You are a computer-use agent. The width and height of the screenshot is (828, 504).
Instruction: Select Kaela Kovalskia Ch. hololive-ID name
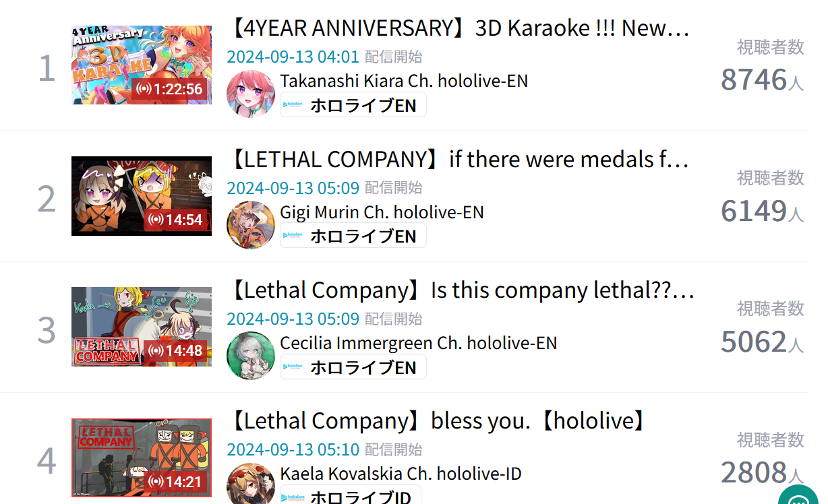[x=401, y=473]
